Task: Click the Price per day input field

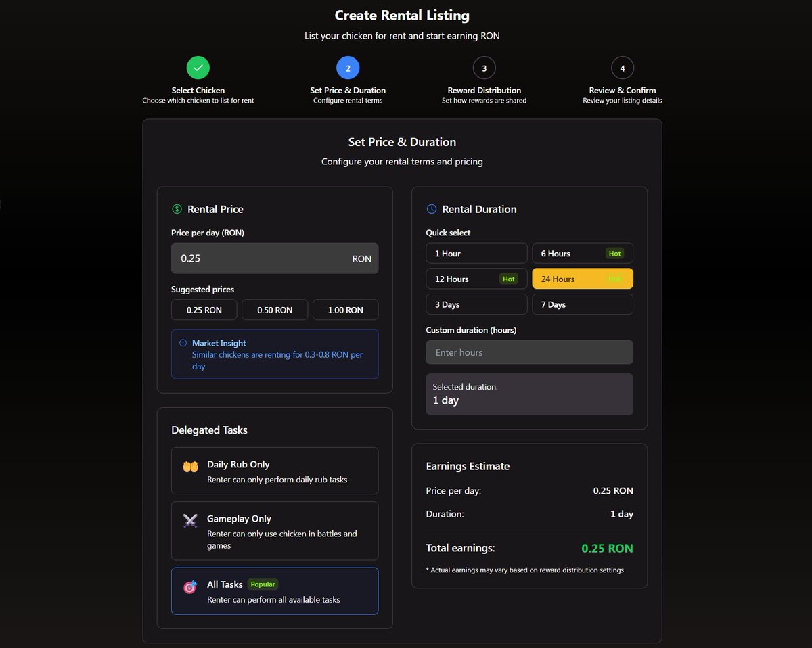Action: (275, 258)
